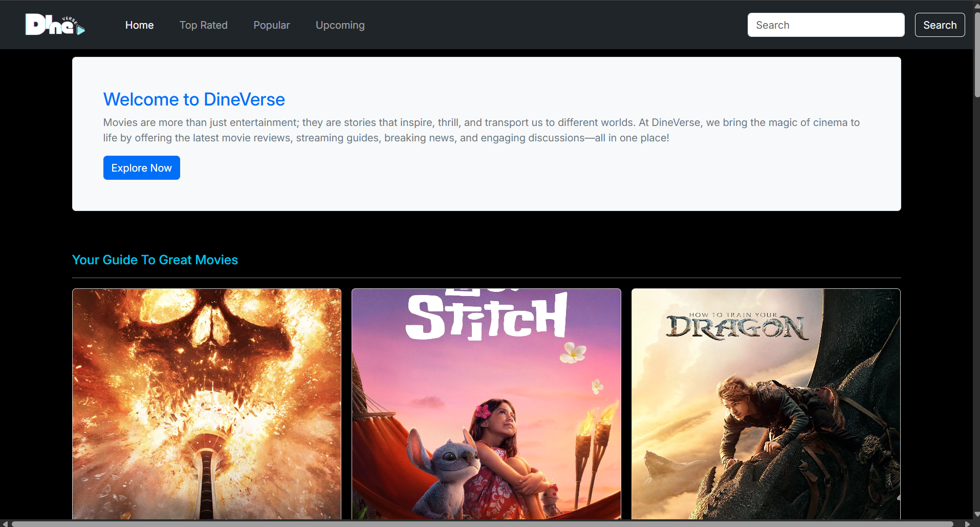Click the horizontal scrollbar at bottom
Image resolution: width=980 pixels, height=527 pixels.
pos(482,523)
